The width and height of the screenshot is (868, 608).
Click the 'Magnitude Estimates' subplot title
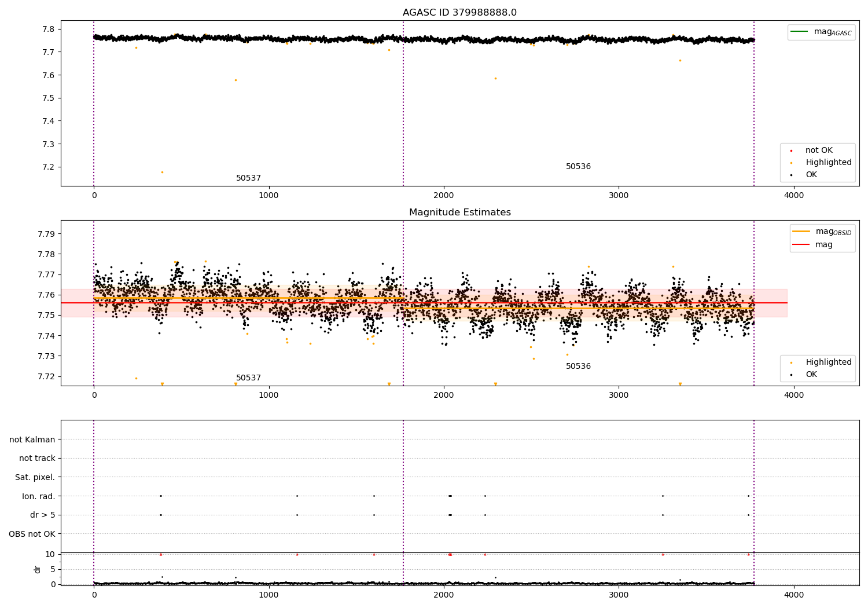click(459, 213)
